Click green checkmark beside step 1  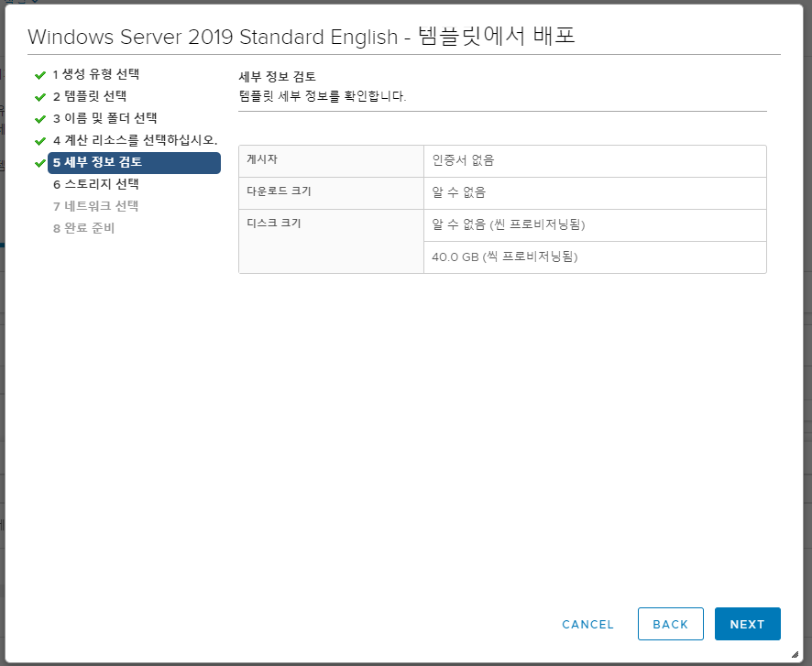40,75
